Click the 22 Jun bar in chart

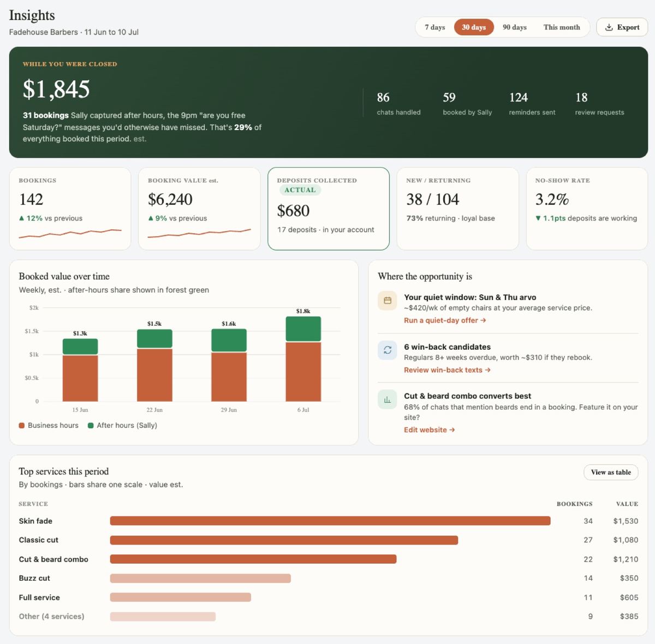(x=154, y=365)
